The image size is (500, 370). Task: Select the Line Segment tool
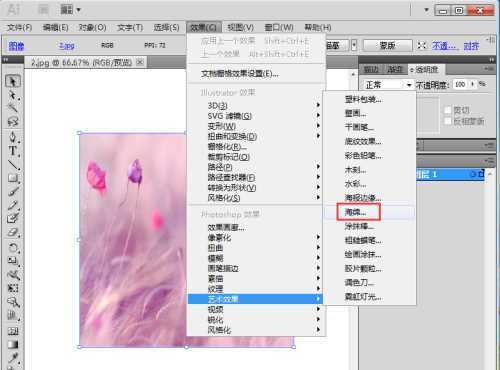13,164
